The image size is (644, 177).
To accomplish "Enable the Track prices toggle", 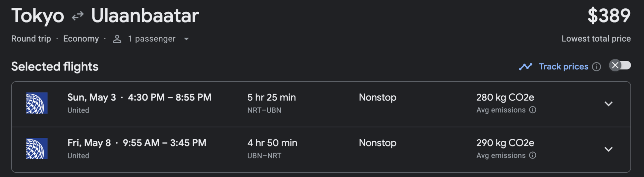I will [620, 65].
